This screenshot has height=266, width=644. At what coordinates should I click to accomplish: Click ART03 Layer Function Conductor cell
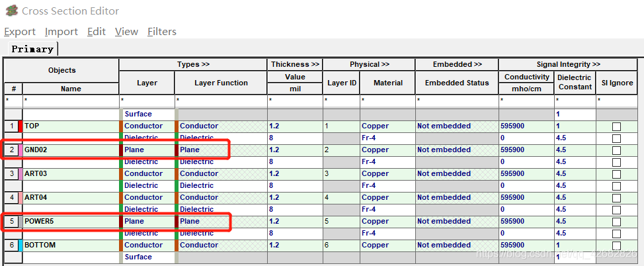pos(221,174)
